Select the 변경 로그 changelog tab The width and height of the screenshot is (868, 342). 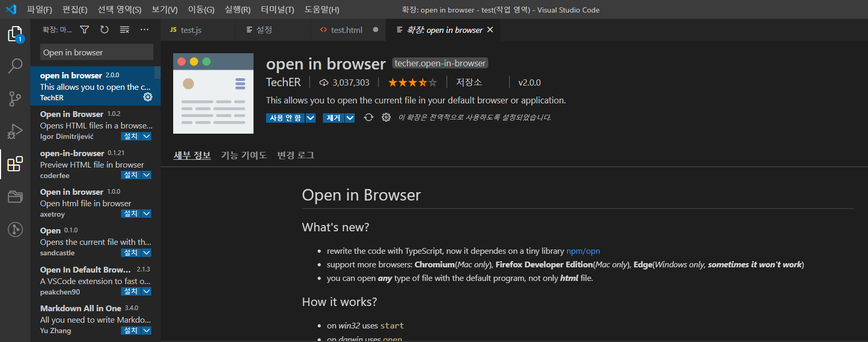(296, 155)
